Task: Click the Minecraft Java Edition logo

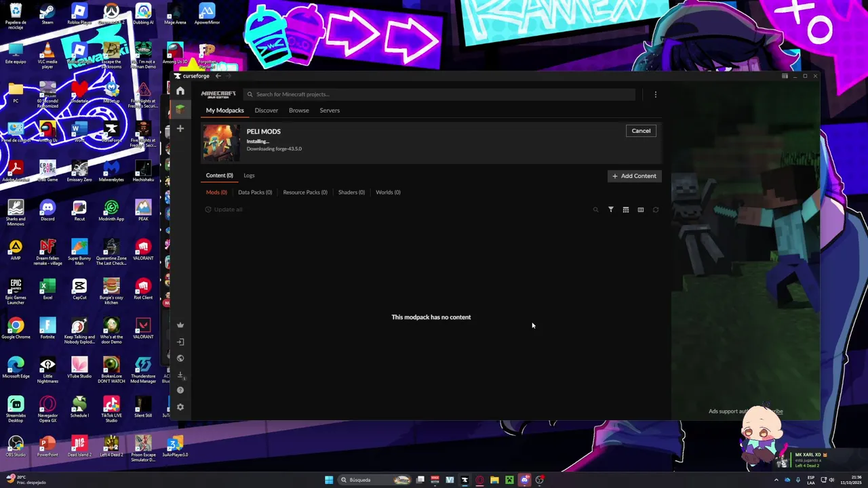Action: tap(218, 94)
